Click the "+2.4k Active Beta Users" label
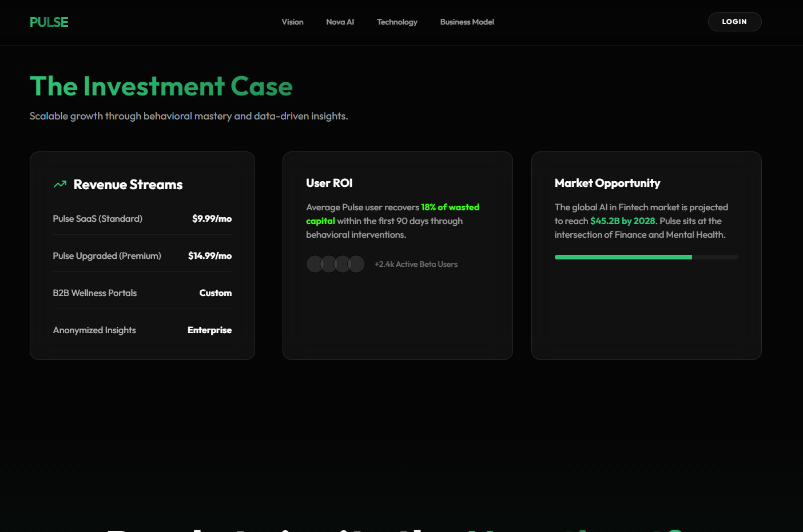The width and height of the screenshot is (803, 532). [x=416, y=265]
